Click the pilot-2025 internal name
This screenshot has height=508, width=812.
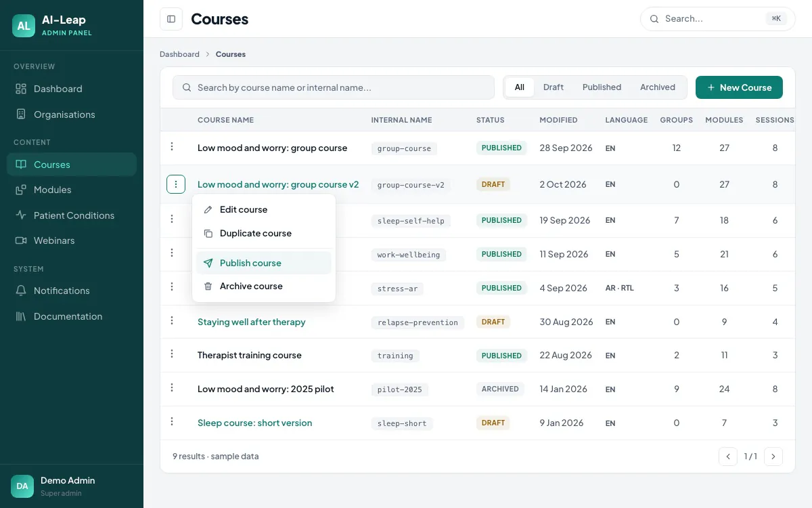(x=400, y=389)
